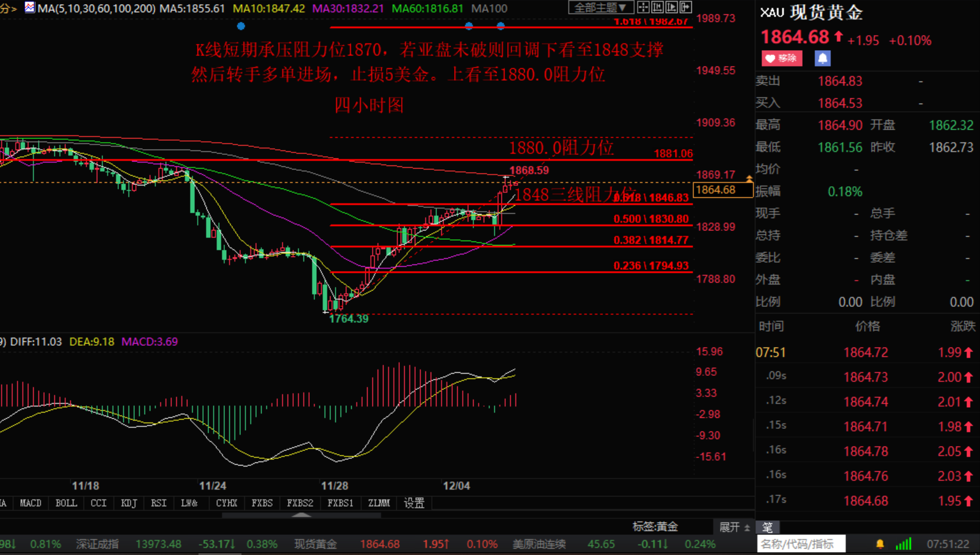Viewport: 980px width, 555px height.
Task: Click the 1868.59 high price label
Action: click(x=529, y=170)
